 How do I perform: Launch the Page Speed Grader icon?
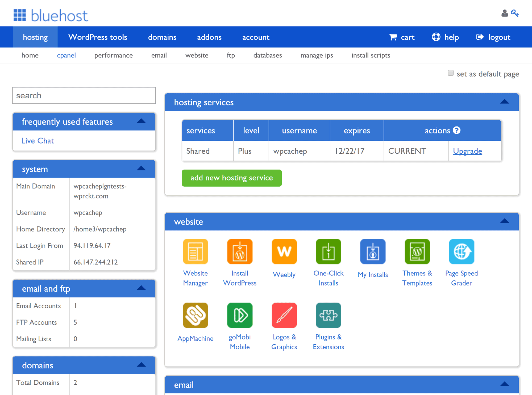(x=462, y=251)
